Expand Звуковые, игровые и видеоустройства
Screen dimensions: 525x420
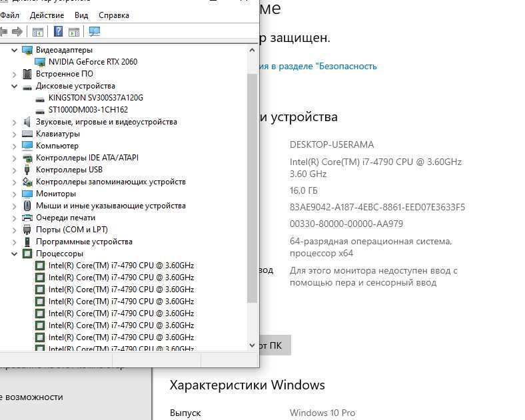[14, 122]
